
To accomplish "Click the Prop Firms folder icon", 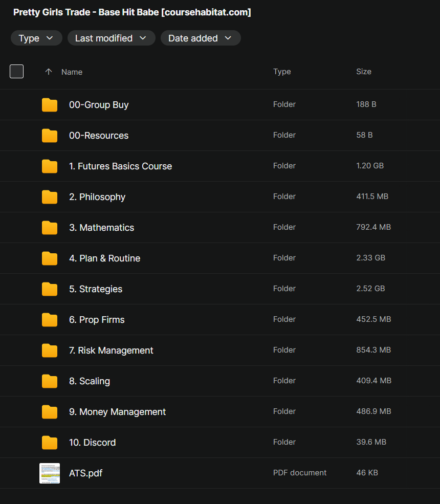I will tap(50, 320).
